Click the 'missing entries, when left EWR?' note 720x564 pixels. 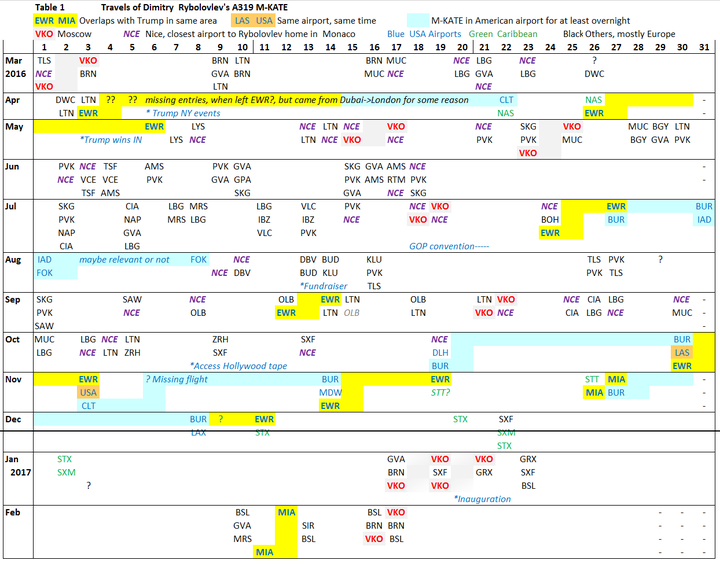tap(210, 100)
